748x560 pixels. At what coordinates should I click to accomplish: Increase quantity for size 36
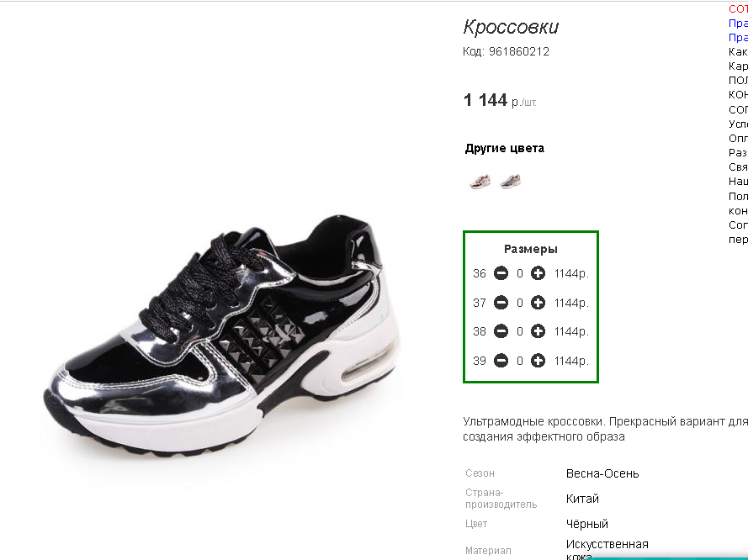(538, 273)
